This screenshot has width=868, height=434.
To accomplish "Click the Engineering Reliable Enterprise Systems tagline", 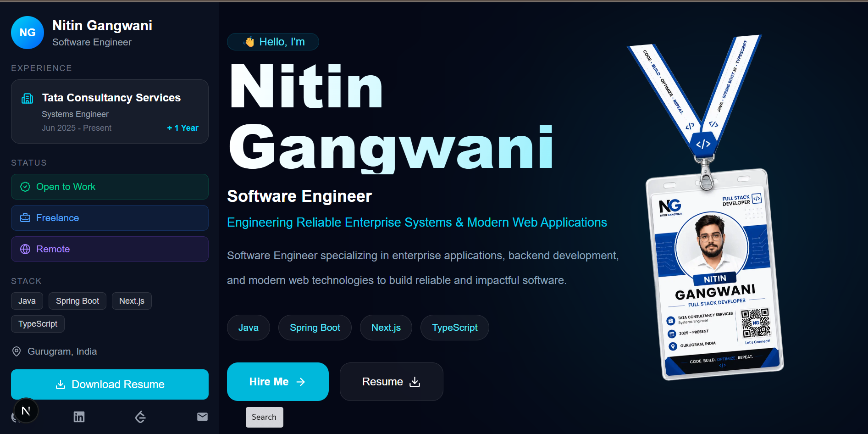I will coord(417,223).
